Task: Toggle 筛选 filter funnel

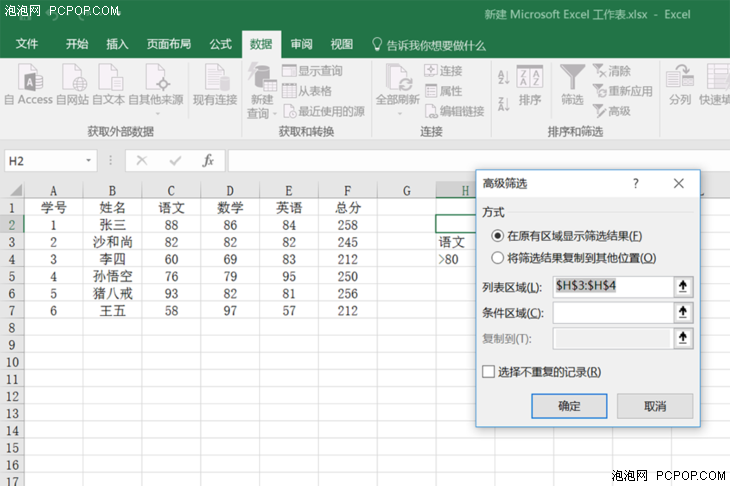Action: coord(572,85)
